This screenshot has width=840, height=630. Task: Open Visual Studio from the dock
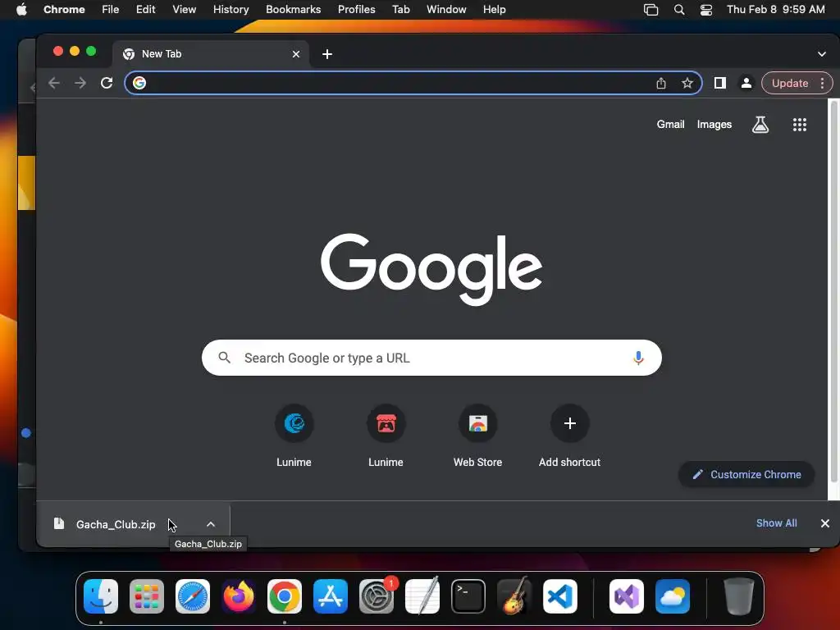627,596
